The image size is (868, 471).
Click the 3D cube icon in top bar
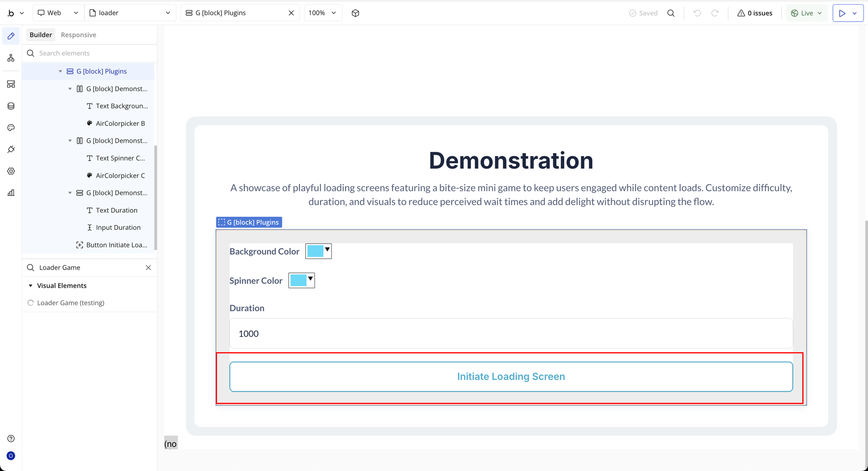(355, 13)
